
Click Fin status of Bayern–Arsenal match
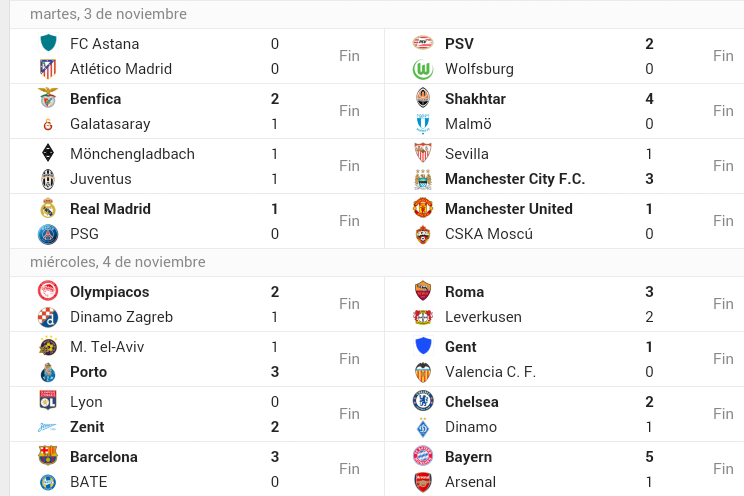(723, 469)
